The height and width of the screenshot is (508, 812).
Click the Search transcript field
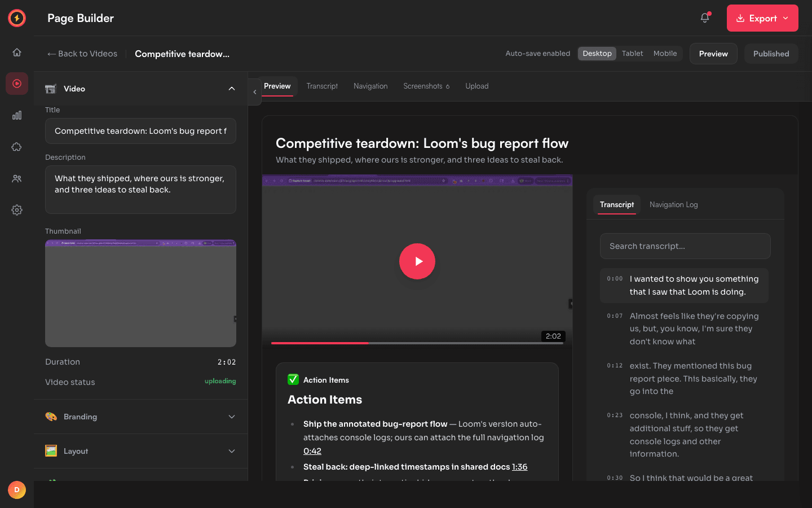tap(685, 246)
